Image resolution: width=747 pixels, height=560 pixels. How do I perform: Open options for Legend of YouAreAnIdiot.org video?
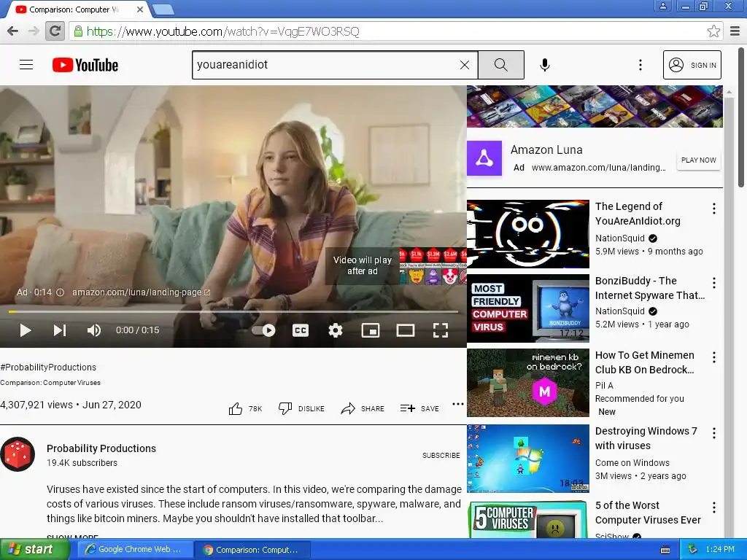tap(713, 209)
